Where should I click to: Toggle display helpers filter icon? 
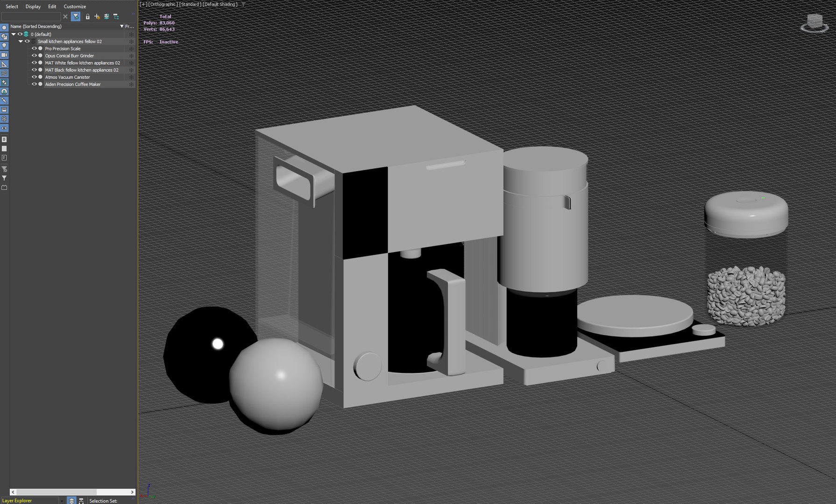point(4,64)
